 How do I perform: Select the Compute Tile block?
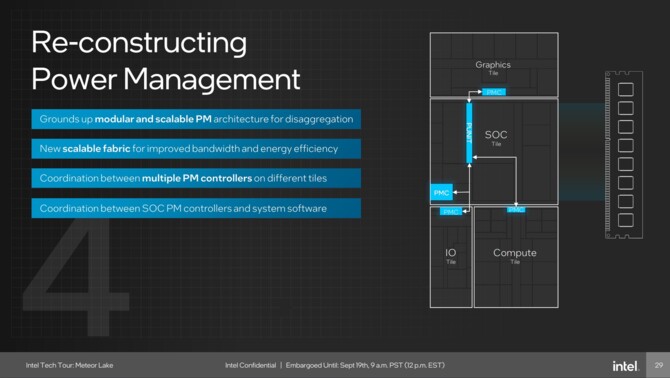516,257
